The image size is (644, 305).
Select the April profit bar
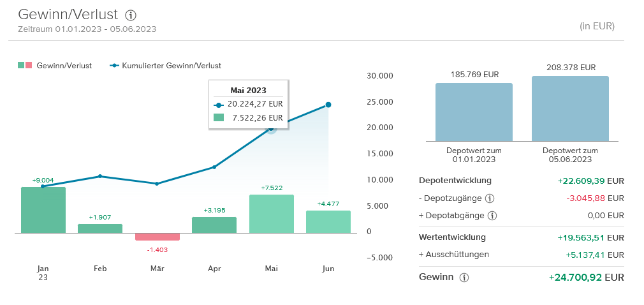[x=214, y=225]
